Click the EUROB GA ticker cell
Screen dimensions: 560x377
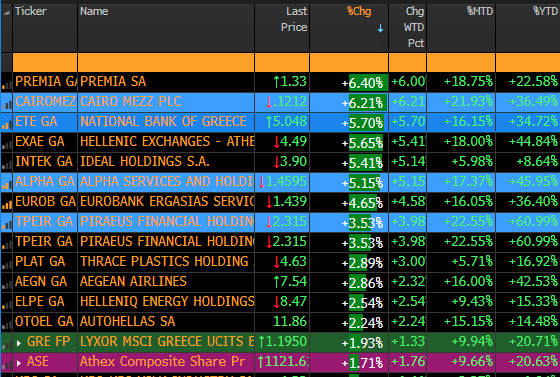click(x=45, y=202)
